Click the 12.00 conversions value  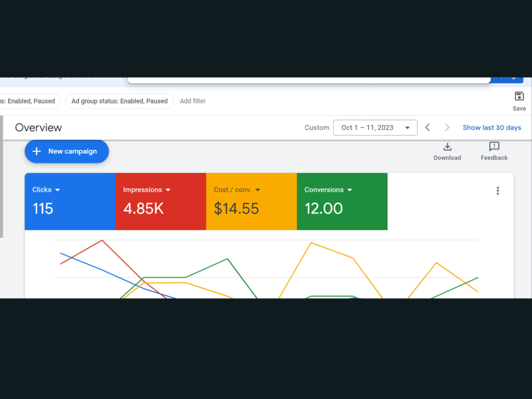point(323,209)
